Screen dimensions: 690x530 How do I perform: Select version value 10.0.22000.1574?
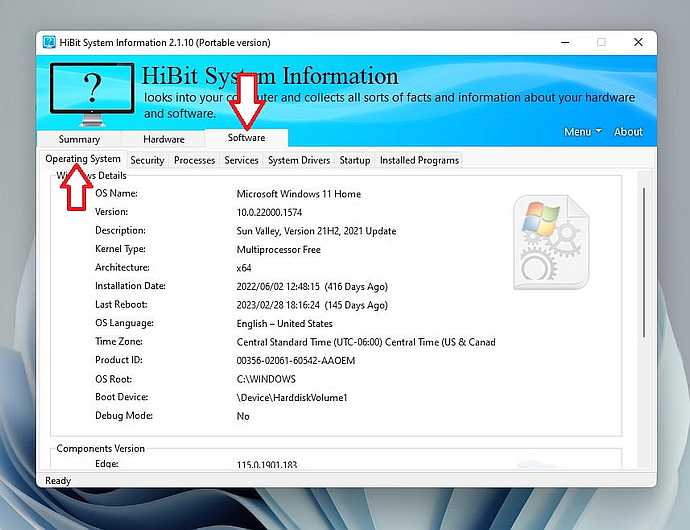pyautogui.click(x=269, y=212)
